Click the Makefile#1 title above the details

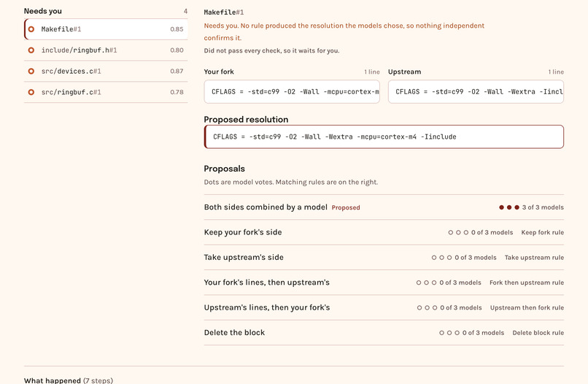pyautogui.click(x=224, y=12)
